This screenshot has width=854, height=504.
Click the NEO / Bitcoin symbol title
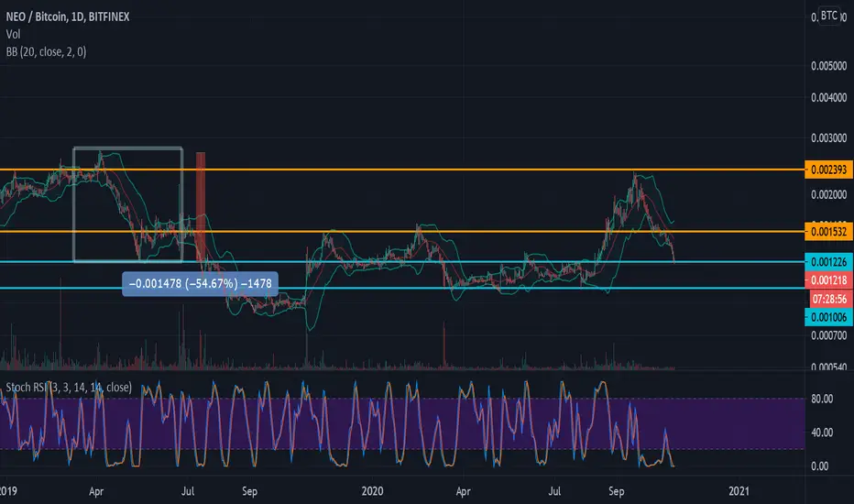68,16
